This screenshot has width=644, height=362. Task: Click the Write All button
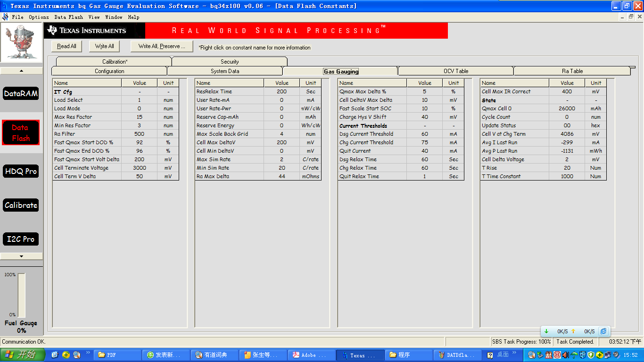click(104, 46)
